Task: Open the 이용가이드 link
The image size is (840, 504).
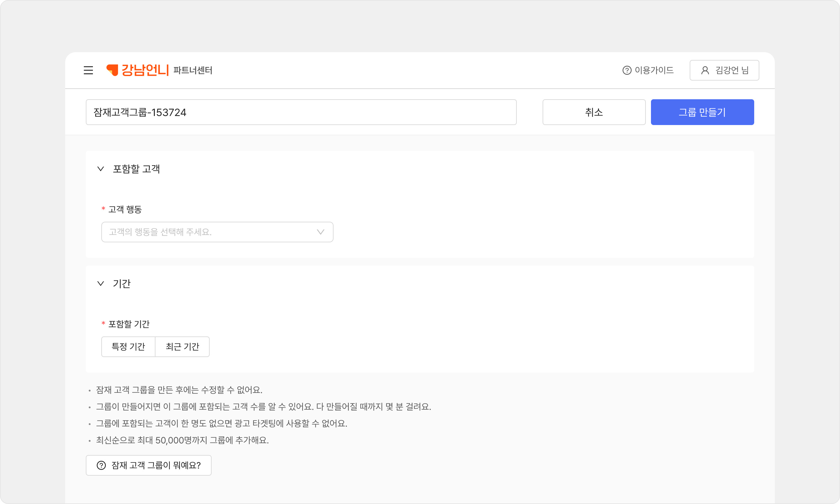Action: tap(654, 70)
